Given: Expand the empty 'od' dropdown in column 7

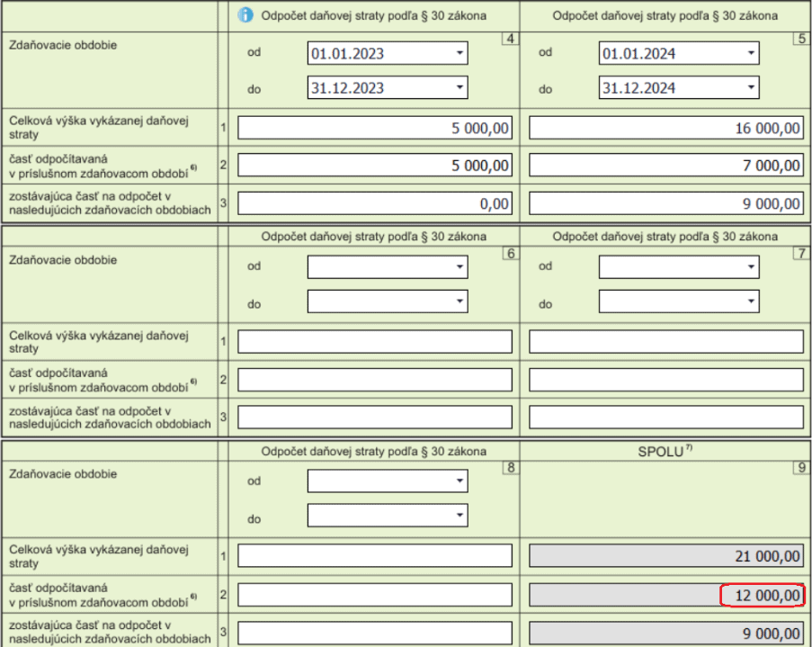Looking at the screenshot, I should coord(679,267).
